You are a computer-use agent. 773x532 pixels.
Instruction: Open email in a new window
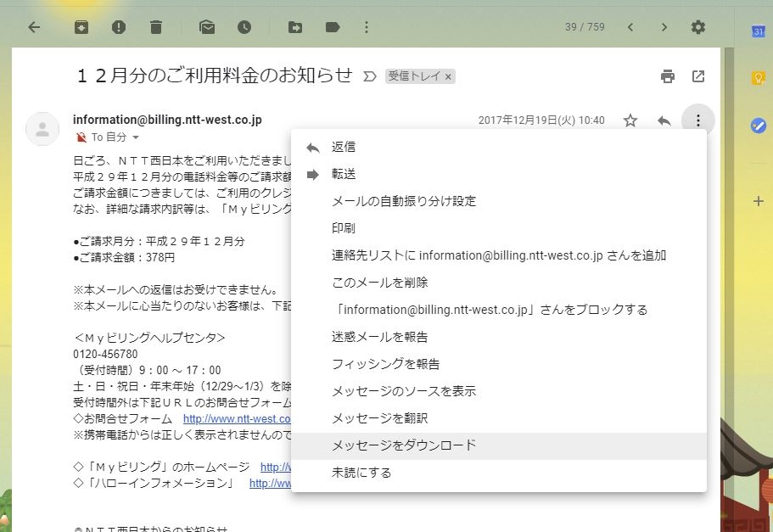pos(698,76)
